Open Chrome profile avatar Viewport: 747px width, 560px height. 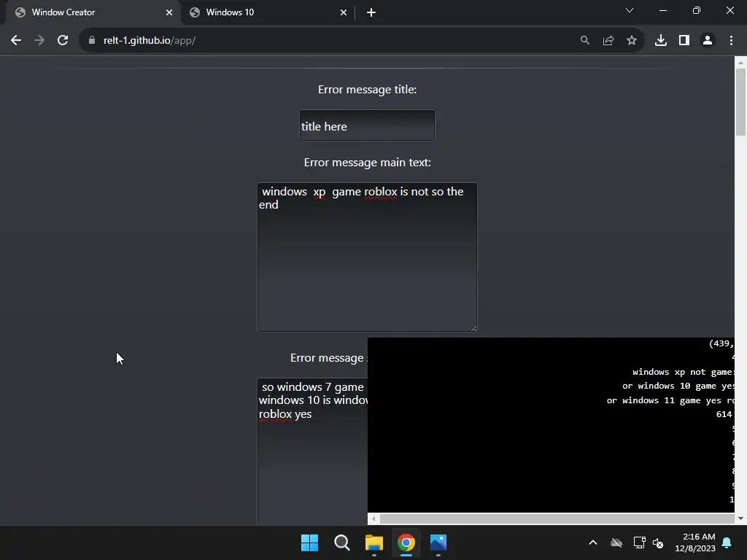[x=708, y=41]
